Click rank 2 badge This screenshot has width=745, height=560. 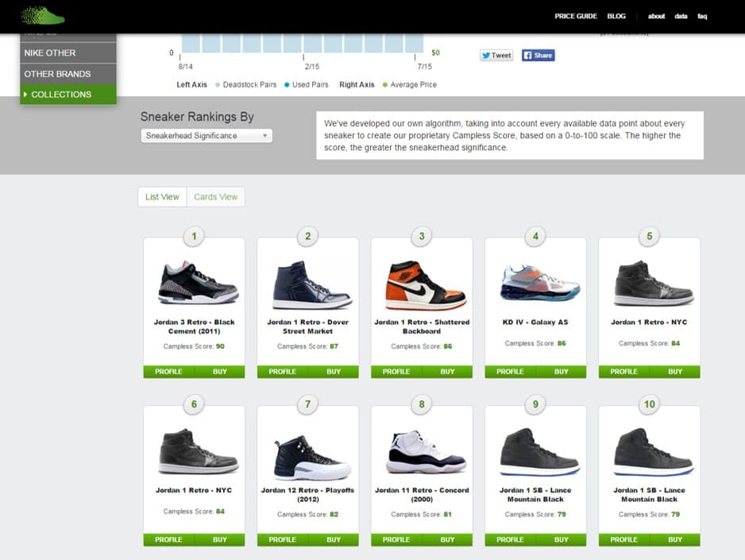click(x=308, y=236)
